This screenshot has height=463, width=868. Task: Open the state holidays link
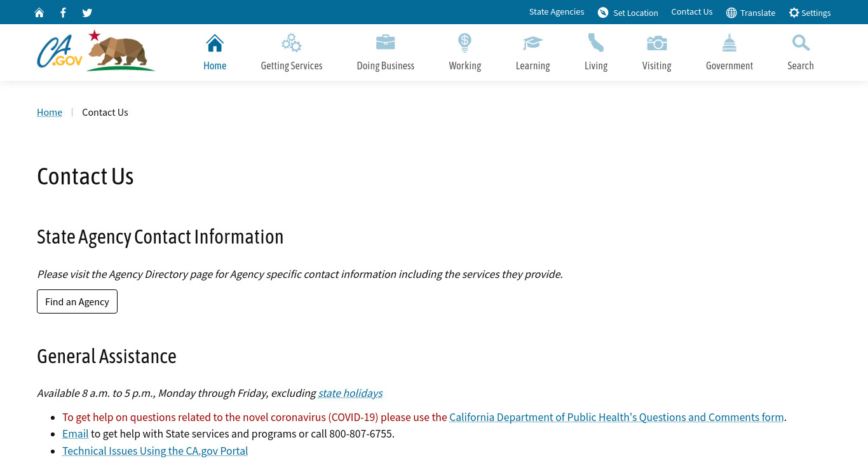pos(350,393)
